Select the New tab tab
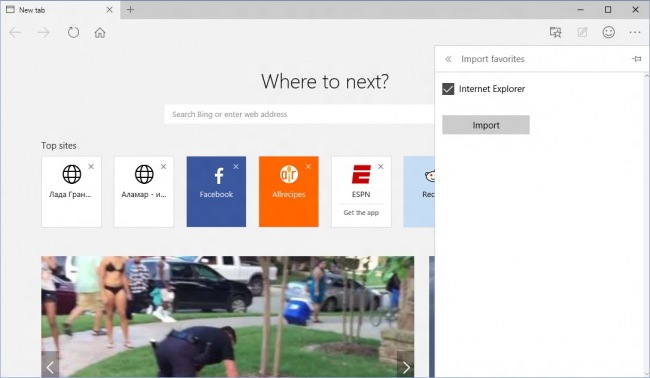650x378 pixels. pos(60,10)
